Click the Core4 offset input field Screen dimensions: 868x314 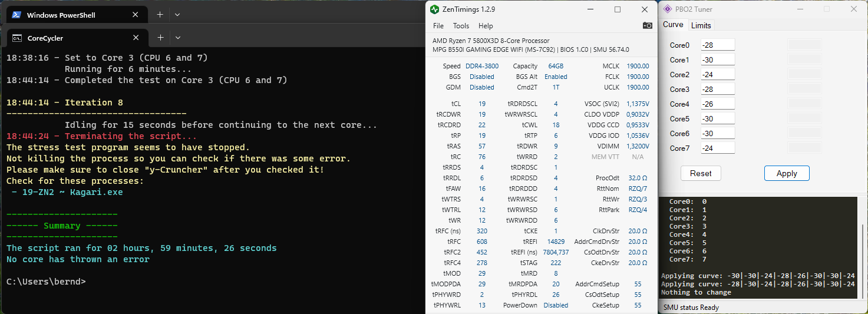tap(718, 104)
